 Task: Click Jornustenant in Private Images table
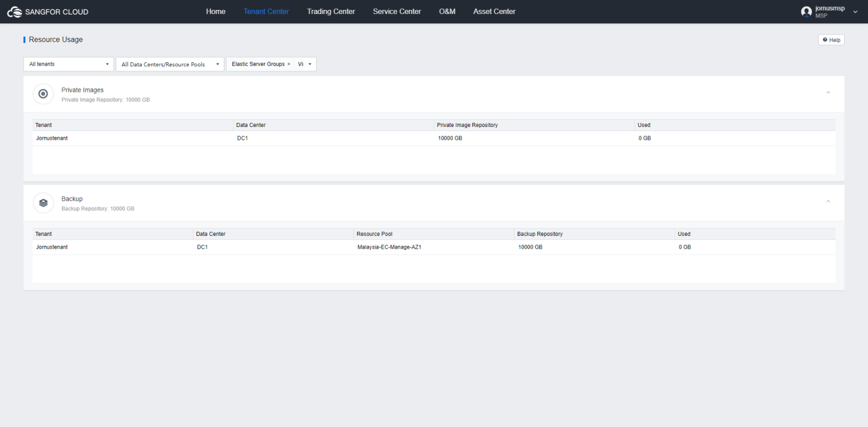tap(52, 138)
